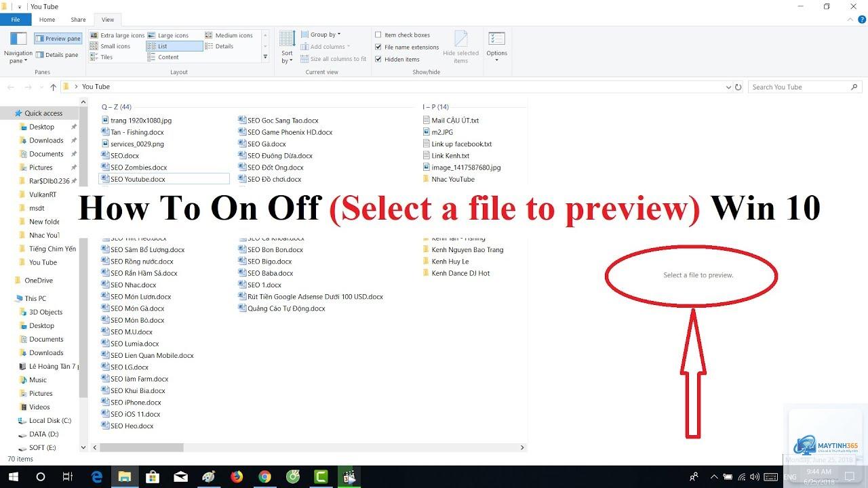Refresh the You Tube folder
The image size is (868, 488).
click(738, 87)
